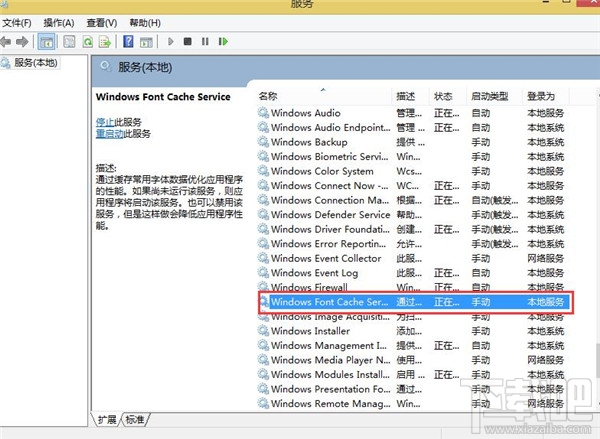Open Help with the blue question-mark icon
This screenshot has width=600, height=439.
tap(128, 41)
